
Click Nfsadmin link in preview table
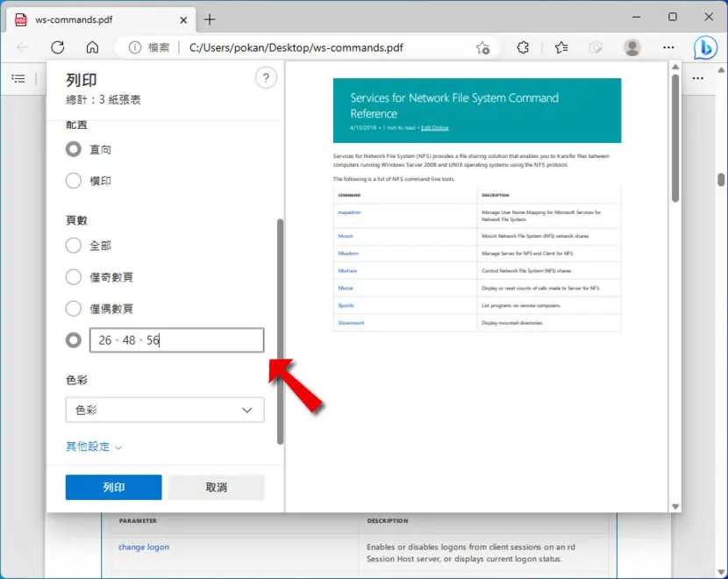click(x=348, y=254)
